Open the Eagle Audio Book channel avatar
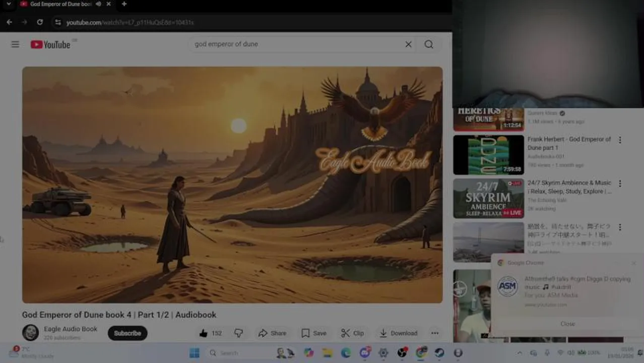Viewport: 644px width, 363px height. pos(30,333)
